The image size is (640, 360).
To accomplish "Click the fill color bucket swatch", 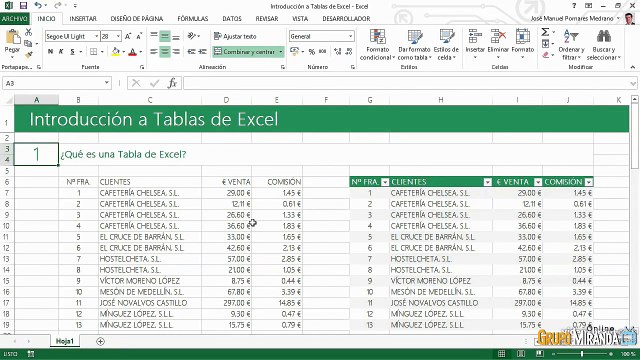I will pos(116,51).
